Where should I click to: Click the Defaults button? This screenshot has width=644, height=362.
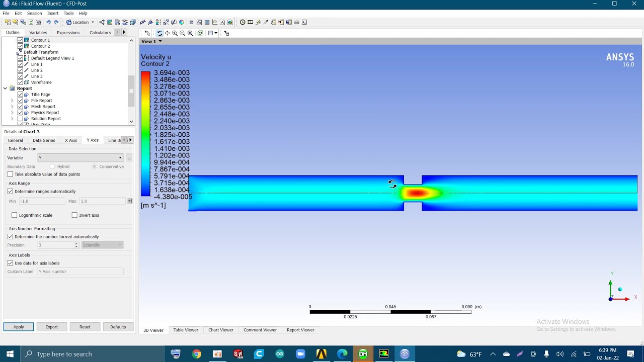[x=118, y=327]
